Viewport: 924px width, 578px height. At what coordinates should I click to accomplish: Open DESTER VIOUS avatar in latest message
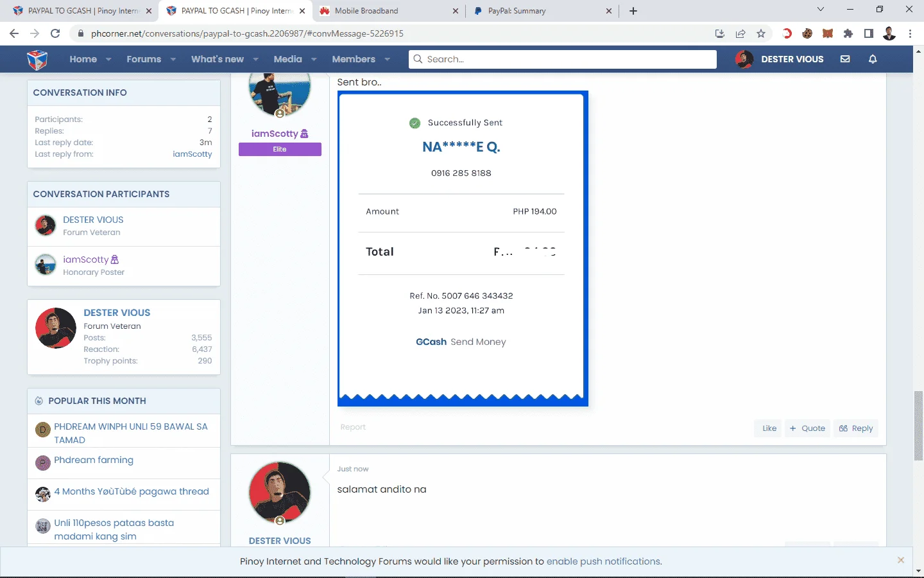click(280, 493)
